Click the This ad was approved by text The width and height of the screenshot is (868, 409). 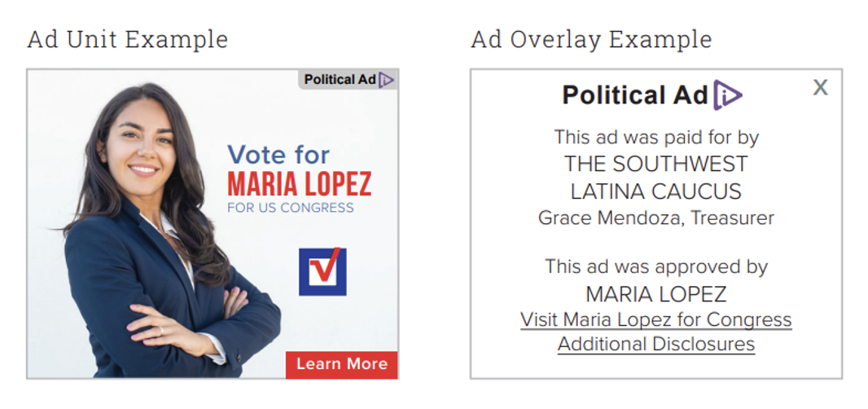pyautogui.click(x=656, y=266)
